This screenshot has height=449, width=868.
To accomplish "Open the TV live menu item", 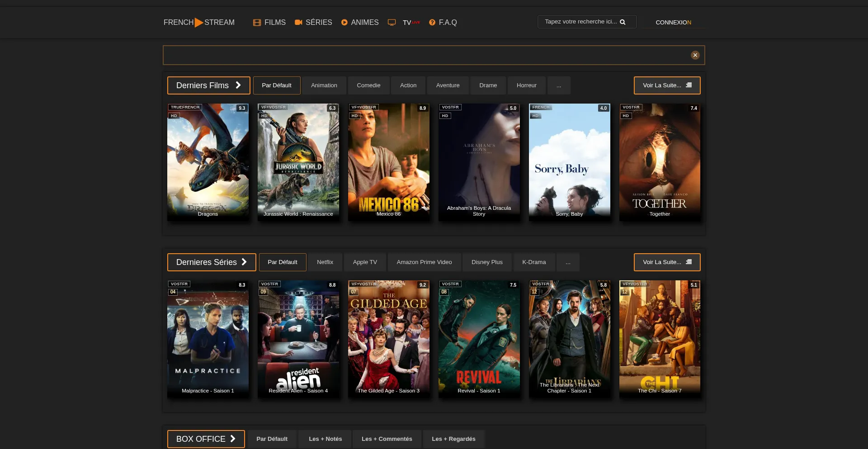I will [x=404, y=22].
